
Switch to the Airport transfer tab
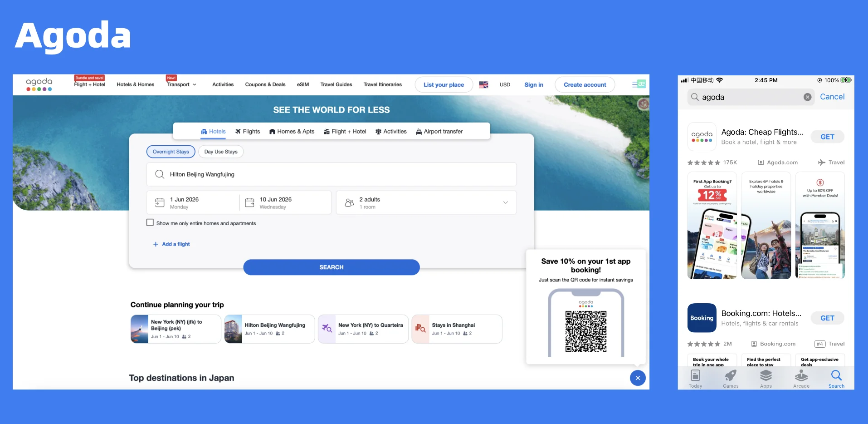(439, 132)
